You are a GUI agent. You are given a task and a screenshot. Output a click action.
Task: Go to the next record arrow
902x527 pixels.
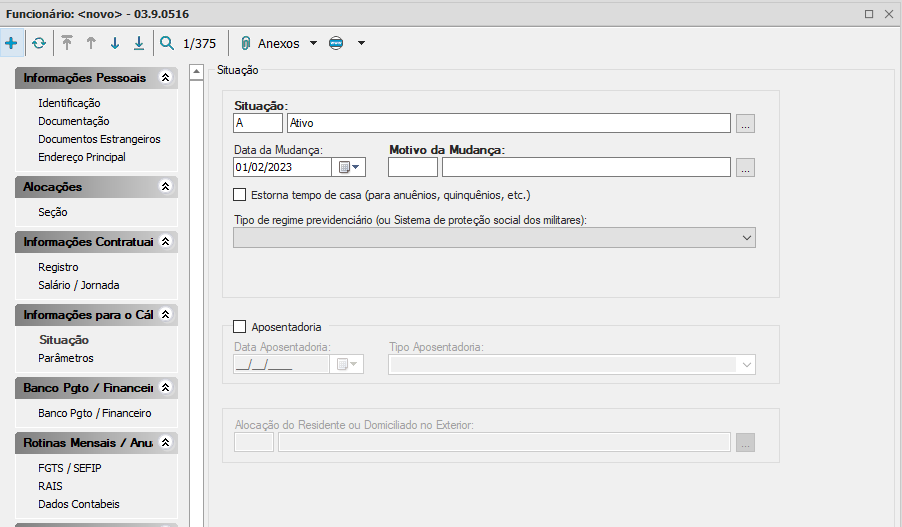click(115, 43)
